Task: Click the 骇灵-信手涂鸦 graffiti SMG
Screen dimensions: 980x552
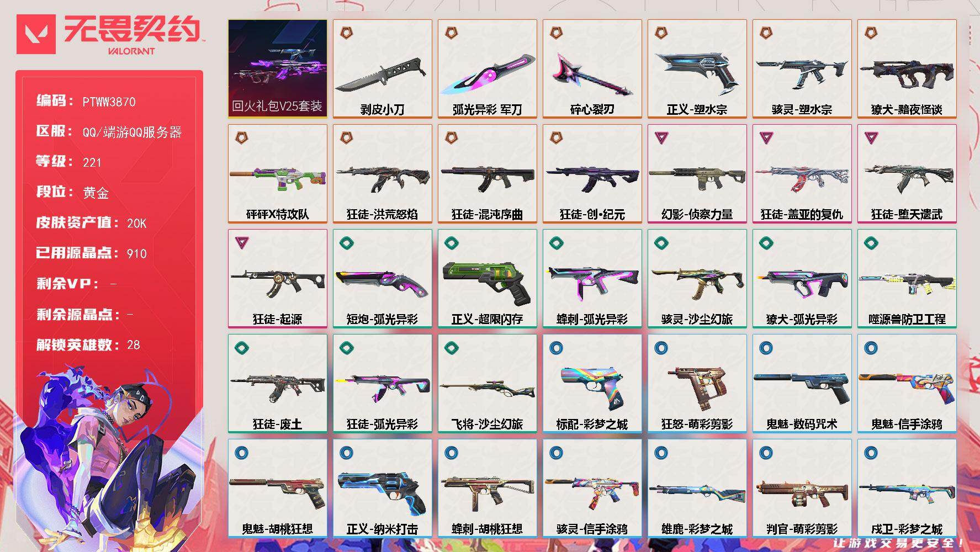Action: click(592, 488)
